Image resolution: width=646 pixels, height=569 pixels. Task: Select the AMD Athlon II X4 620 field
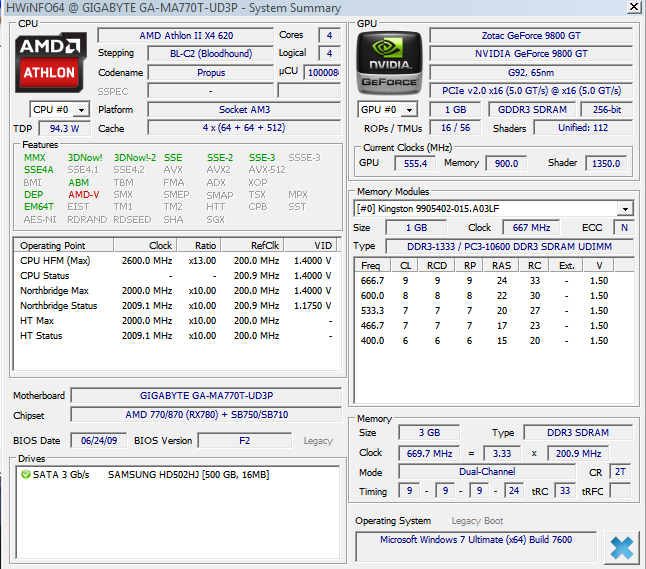(x=186, y=35)
